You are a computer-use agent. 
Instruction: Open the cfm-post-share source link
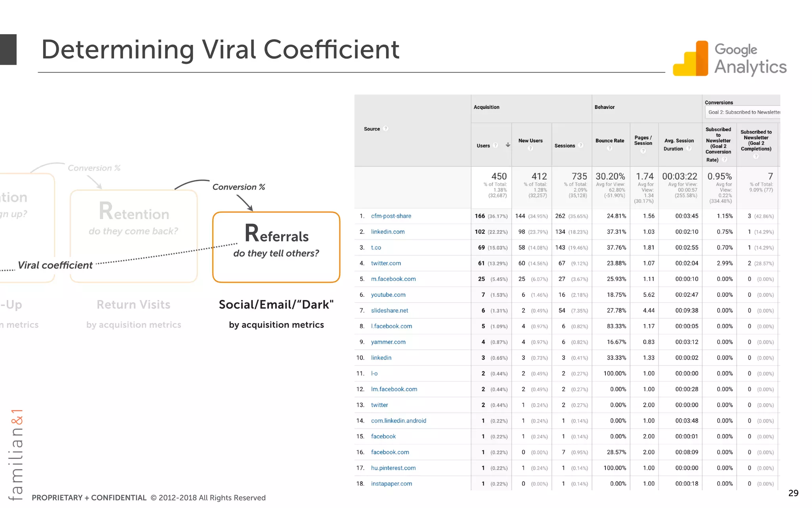pyautogui.click(x=391, y=216)
